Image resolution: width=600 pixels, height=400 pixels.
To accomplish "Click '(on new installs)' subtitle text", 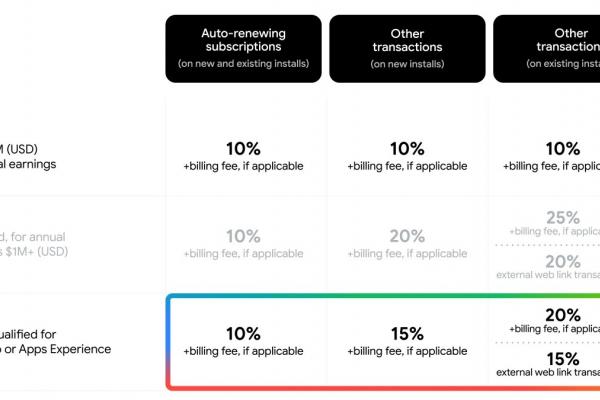I will 407,64.
